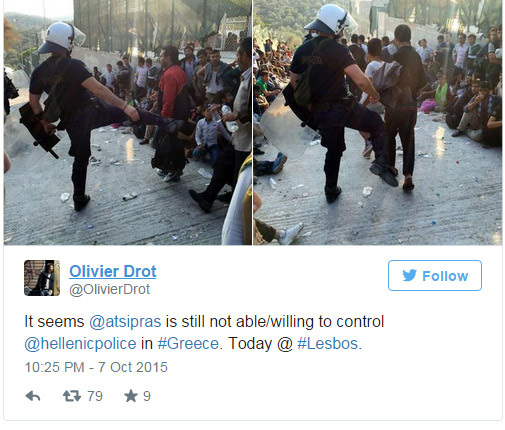View the 79 retweets count
The image size is (505, 430).
click(x=95, y=396)
